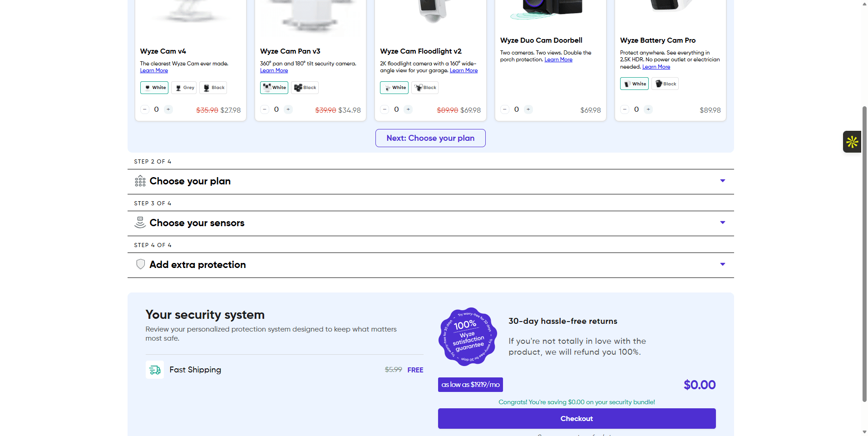This screenshot has height=436, width=868.
Task: Click the Wyze Cam Pan v3 title
Action: point(290,51)
